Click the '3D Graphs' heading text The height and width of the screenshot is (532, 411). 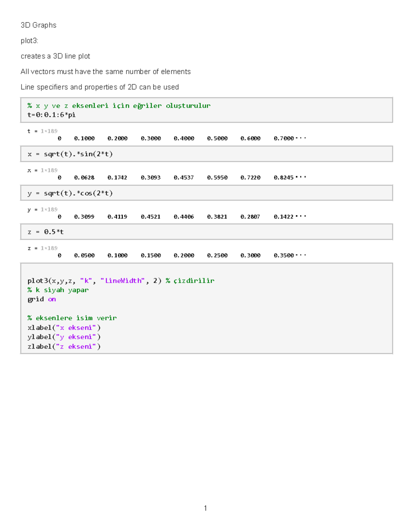[38, 25]
